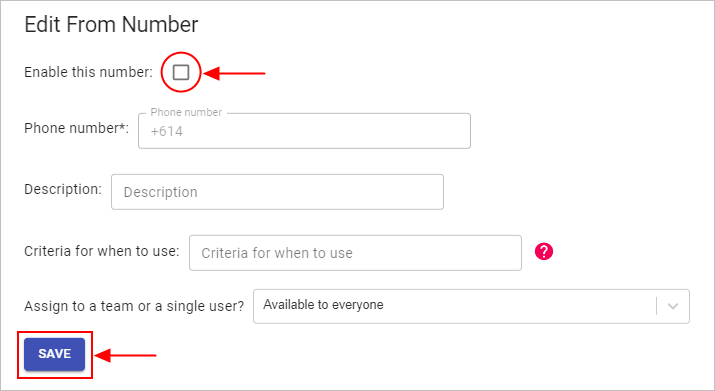Open the Available to everyone selector
This screenshot has width=715, height=391.
471,306
